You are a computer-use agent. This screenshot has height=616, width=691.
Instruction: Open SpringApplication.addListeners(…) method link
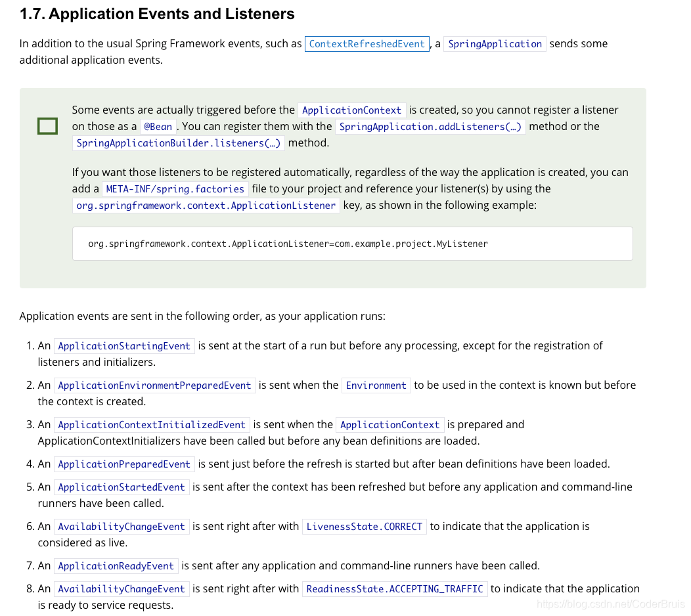tap(430, 127)
